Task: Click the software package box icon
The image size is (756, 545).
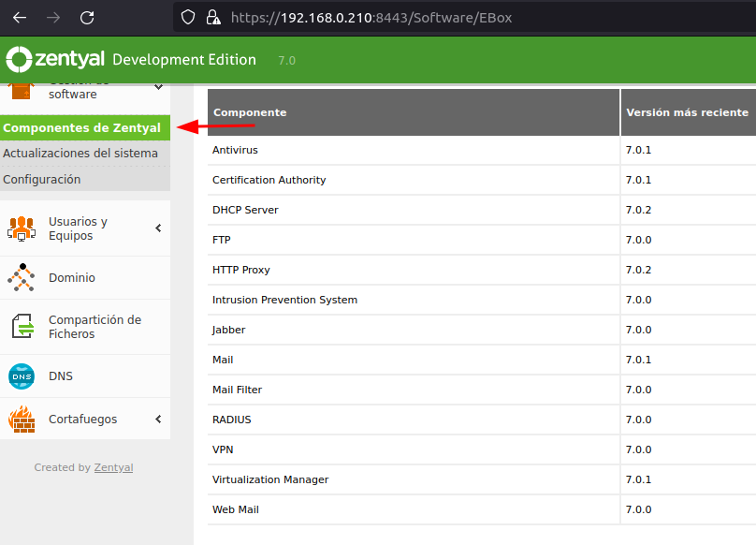Action: pyautogui.click(x=22, y=91)
